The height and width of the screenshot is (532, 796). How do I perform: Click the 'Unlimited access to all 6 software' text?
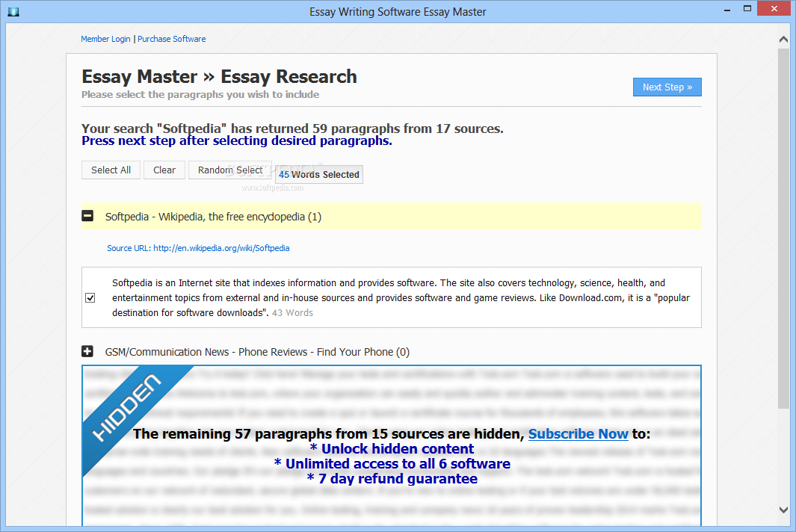coord(392,464)
